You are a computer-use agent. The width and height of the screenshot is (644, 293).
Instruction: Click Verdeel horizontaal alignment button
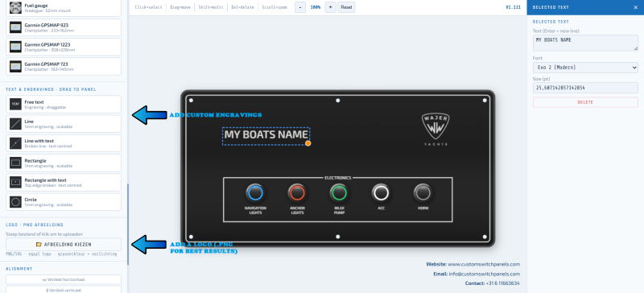[x=64, y=279]
